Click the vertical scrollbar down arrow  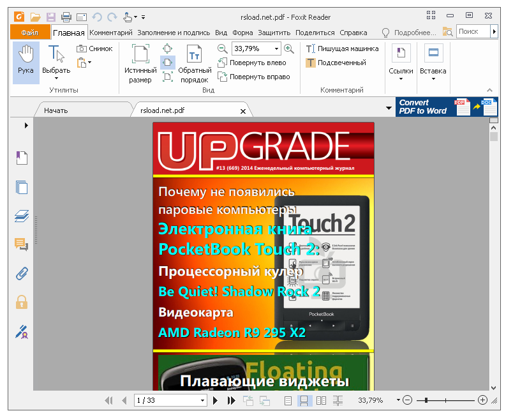tap(494, 387)
